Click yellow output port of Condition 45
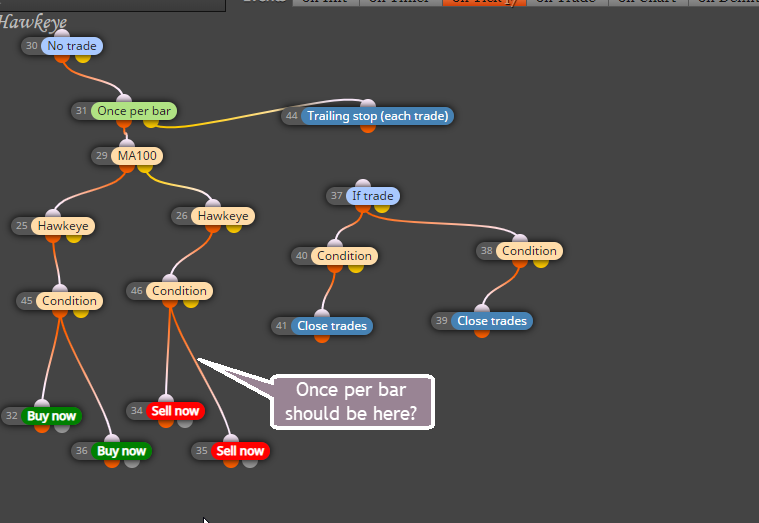This screenshot has height=523, width=759. click(81, 313)
